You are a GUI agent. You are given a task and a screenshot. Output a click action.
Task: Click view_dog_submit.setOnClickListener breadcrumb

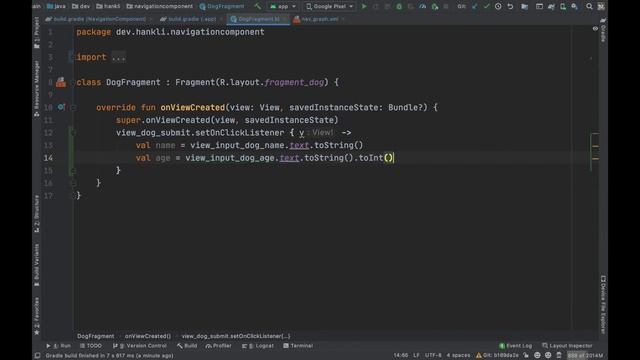(x=236, y=336)
